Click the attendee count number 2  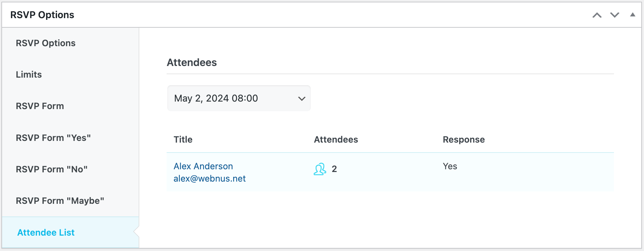[334, 169]
